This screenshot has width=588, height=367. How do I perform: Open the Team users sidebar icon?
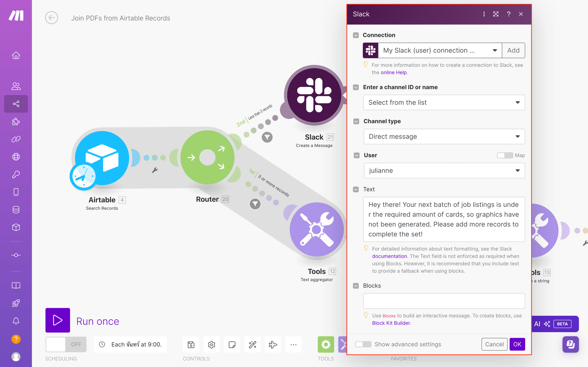click(16, 86)
